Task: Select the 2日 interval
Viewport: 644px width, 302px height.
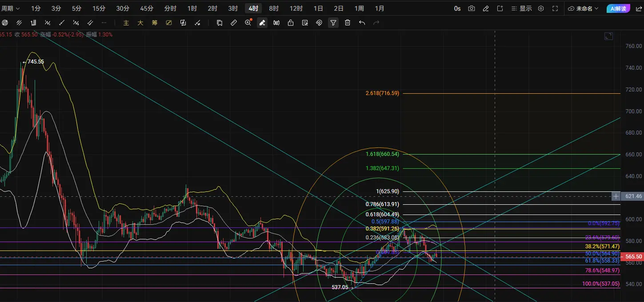Action: click(x=339, y=8)
